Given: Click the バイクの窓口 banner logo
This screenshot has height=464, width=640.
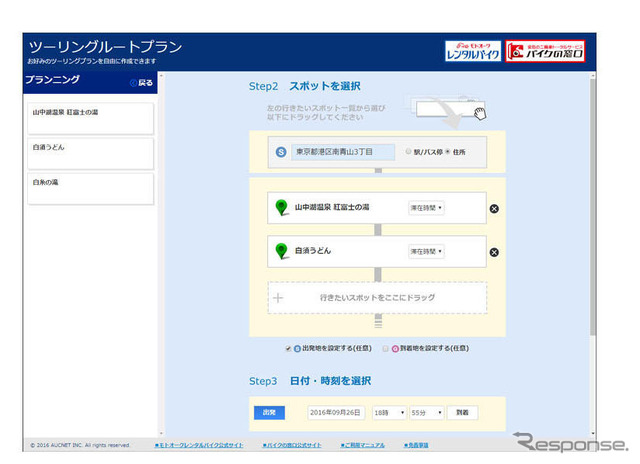Looking at the screenshot, I should click(545, 51).
